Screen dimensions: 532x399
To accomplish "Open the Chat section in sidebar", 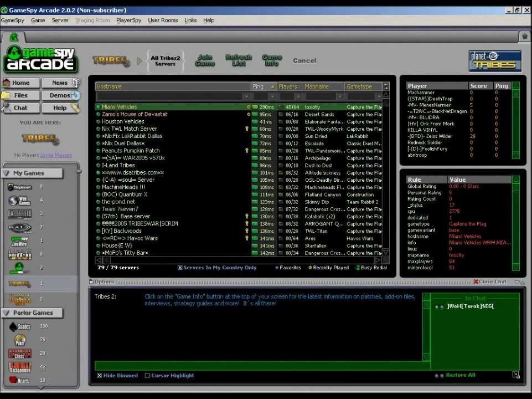I will click(x=20, y=108).
